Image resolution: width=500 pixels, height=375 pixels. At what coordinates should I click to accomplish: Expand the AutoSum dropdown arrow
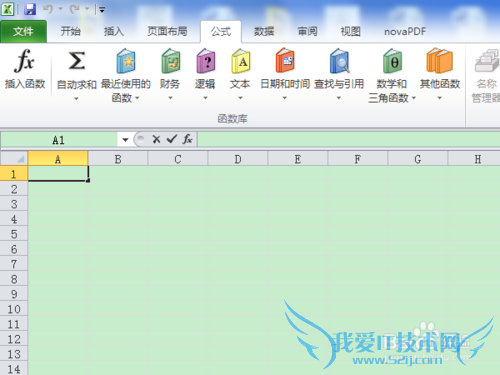click(76, 99)
